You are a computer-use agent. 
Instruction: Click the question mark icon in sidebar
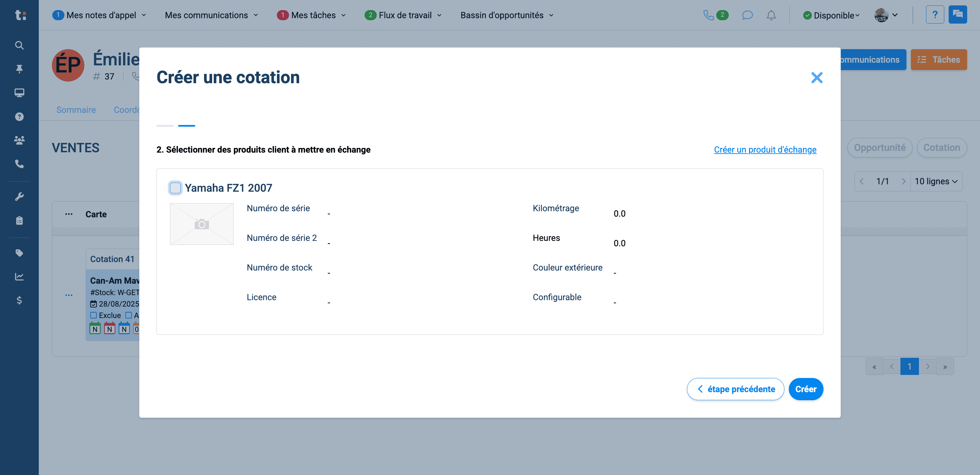(20, 117)
